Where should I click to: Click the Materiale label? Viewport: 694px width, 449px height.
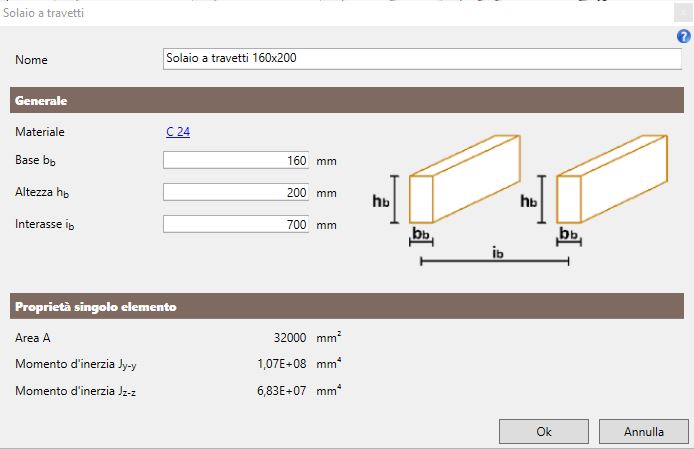40,132
